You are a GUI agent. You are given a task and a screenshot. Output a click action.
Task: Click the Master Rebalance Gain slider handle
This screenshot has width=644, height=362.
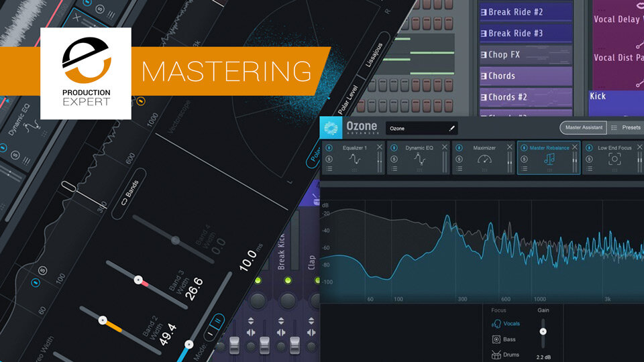pos(543,331)
